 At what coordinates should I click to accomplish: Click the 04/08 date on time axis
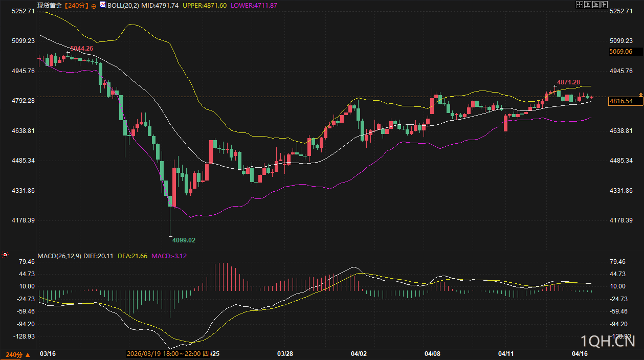pyautogui.click(x=433, y=354)
